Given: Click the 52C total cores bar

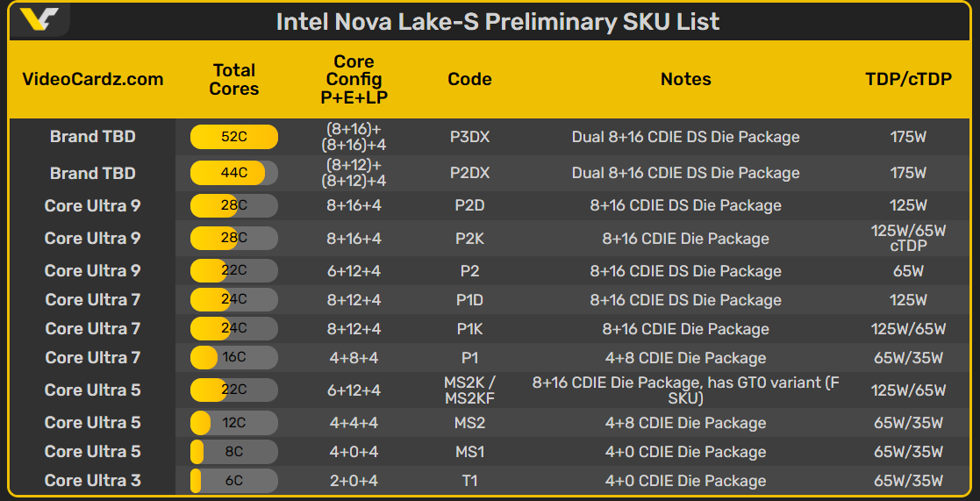Looking at the screenshot, I should coord(233,137).
